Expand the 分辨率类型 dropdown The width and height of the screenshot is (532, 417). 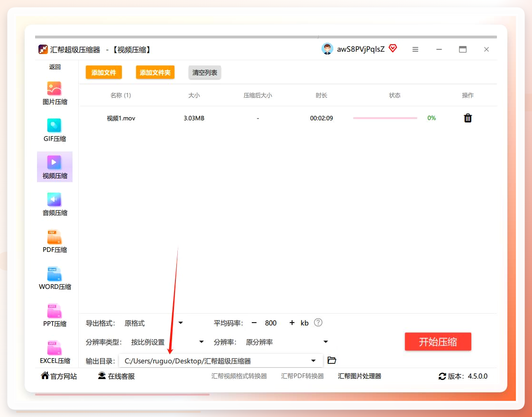tap(201, 342)
